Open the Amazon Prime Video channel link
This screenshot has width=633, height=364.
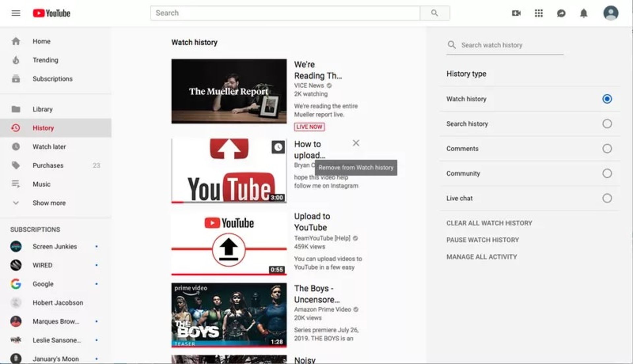tap(322, 309)
